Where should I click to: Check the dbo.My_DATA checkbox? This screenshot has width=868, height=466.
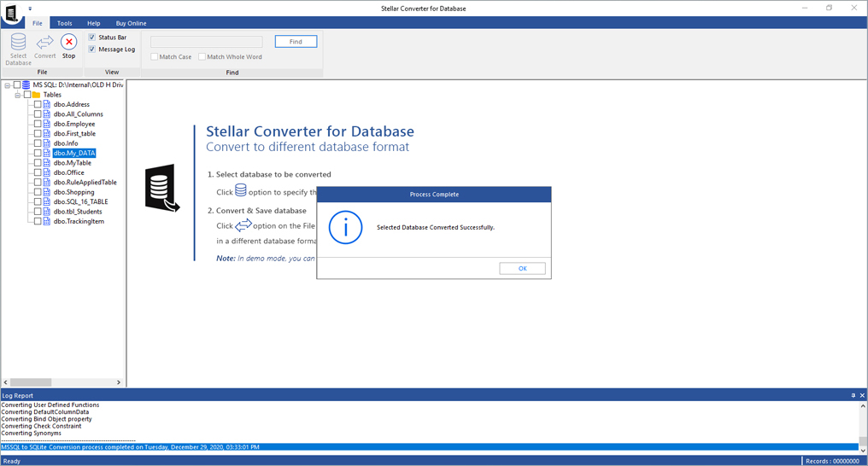(x=38, y=153)
